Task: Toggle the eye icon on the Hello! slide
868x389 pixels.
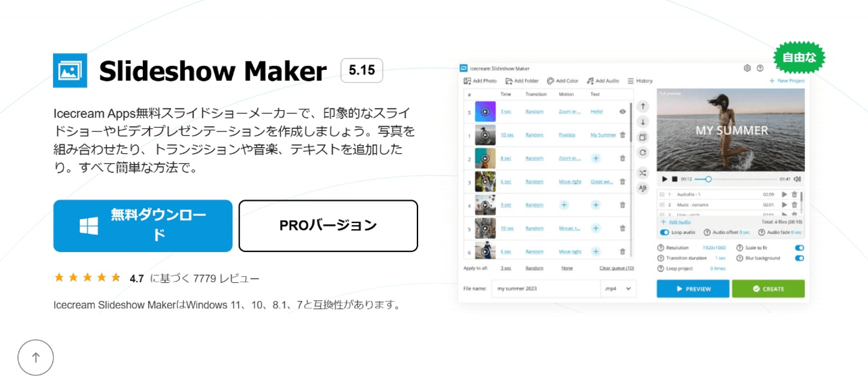Action: 623,112
